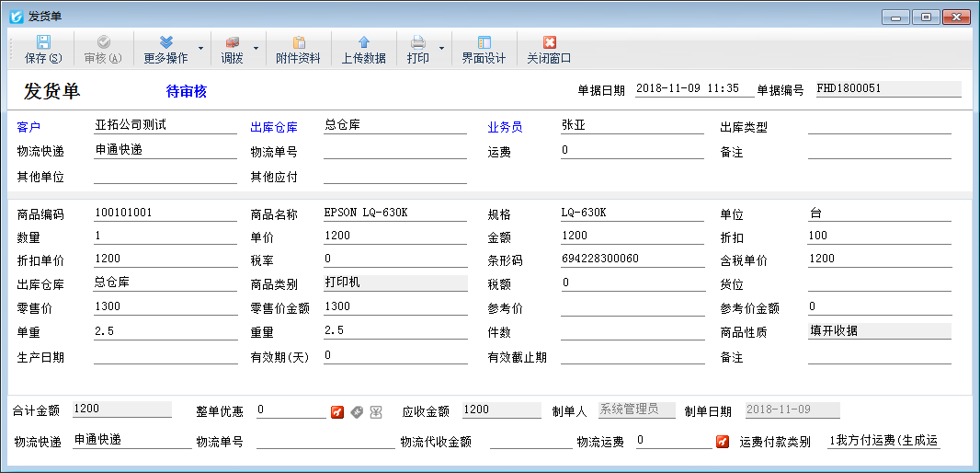Expand the 打印 dropdown arrow

(441, 48)
